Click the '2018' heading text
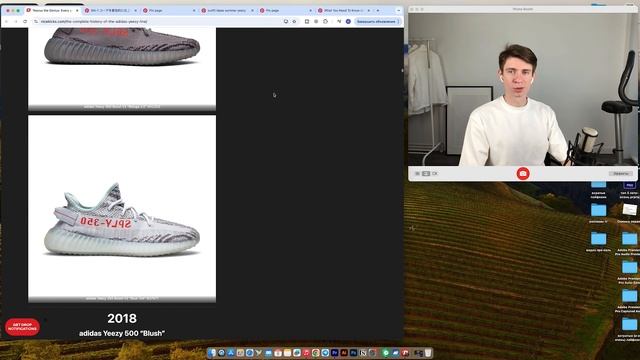This screenshot has width=640, height=360. coord(122,318)
